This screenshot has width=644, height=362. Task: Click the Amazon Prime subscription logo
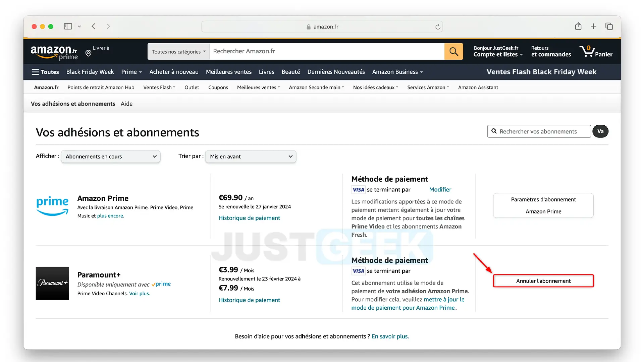52,206
